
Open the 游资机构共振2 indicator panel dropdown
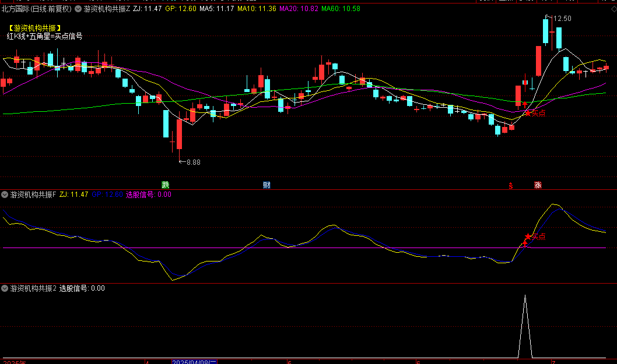(5, 288)
